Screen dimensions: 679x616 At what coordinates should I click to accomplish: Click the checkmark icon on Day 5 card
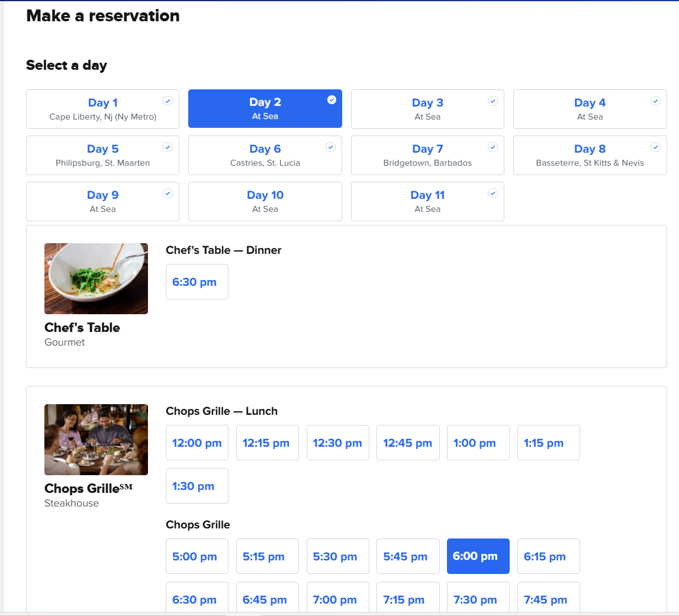(168, 147)
